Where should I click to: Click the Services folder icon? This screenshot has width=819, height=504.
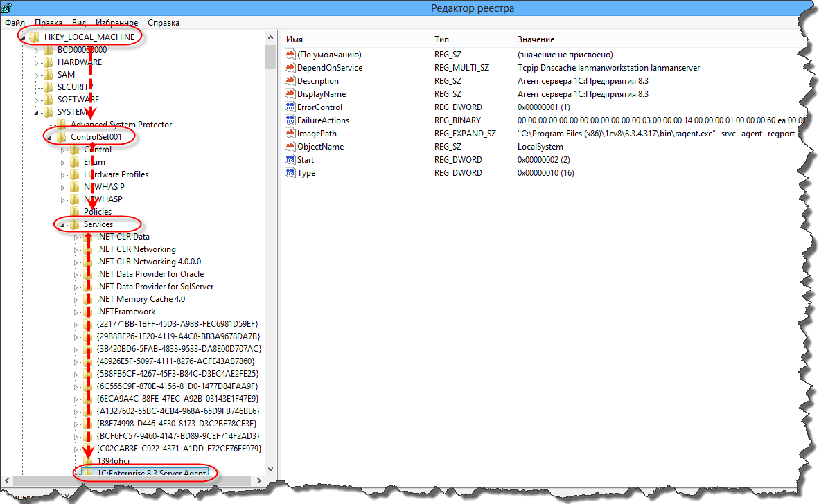(76, 224)
